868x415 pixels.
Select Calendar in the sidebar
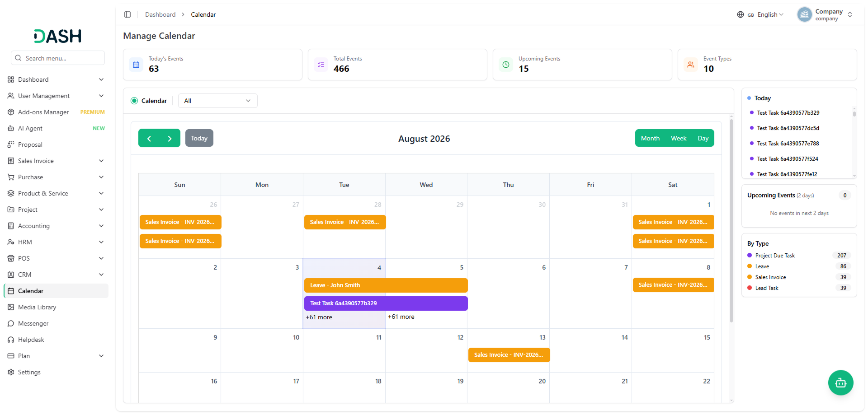click(56, 291)
